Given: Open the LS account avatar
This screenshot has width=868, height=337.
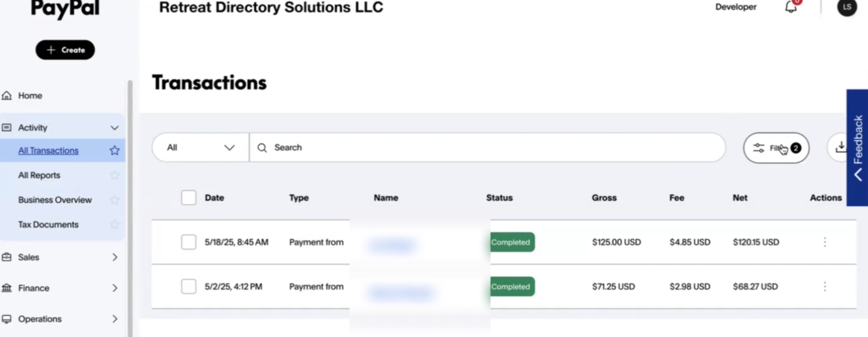Looking at the screenshot, I should pyautogui.click(x=847, y=7).
